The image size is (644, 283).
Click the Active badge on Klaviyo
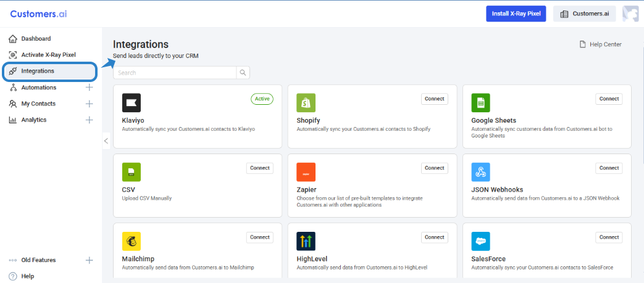pyautogui.click(x=262, y=99)
